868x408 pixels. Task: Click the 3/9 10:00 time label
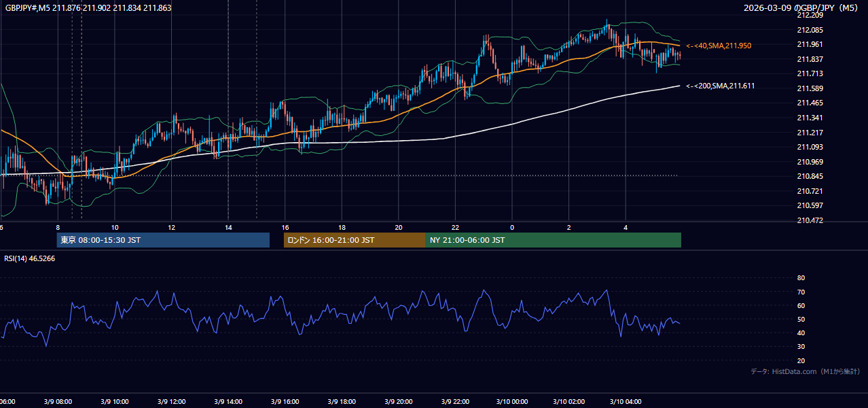click(115, 402)
